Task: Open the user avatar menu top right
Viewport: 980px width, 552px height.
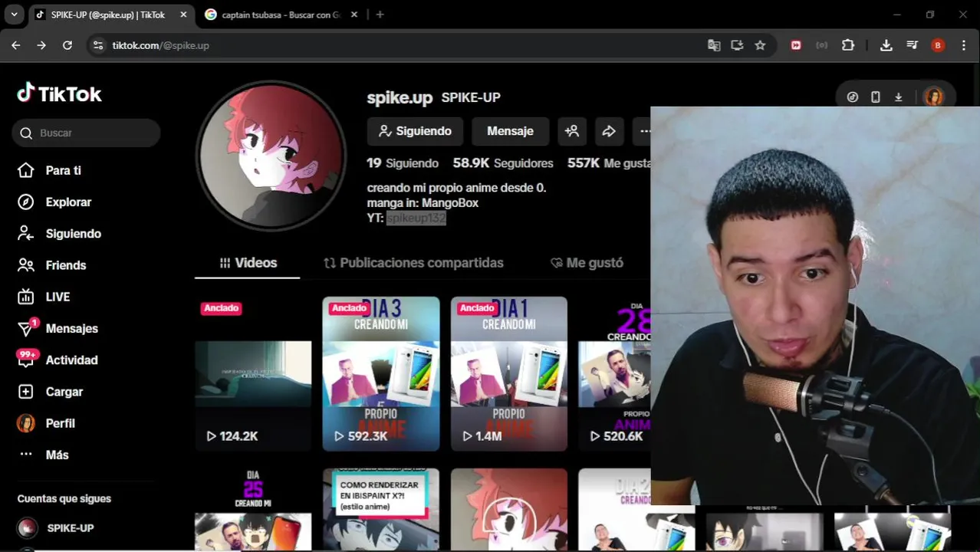Action: 933,97
